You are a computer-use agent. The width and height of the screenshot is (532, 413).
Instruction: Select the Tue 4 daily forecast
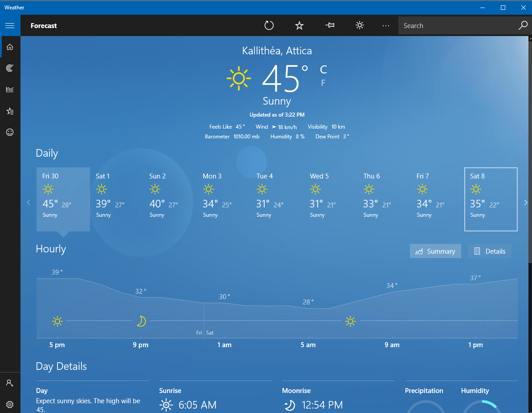click(x=277, y=199)
